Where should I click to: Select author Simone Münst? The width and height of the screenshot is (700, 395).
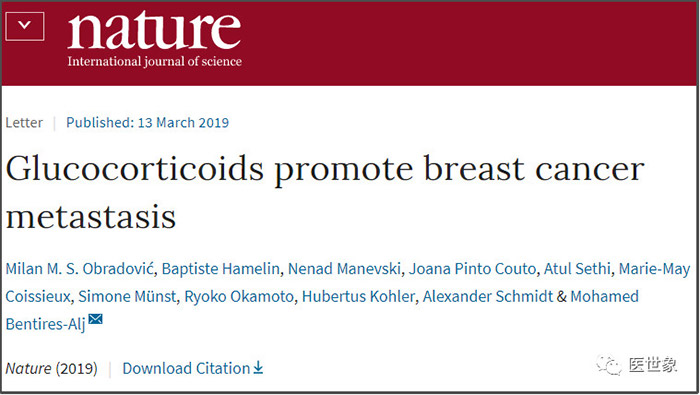[127, 296]
